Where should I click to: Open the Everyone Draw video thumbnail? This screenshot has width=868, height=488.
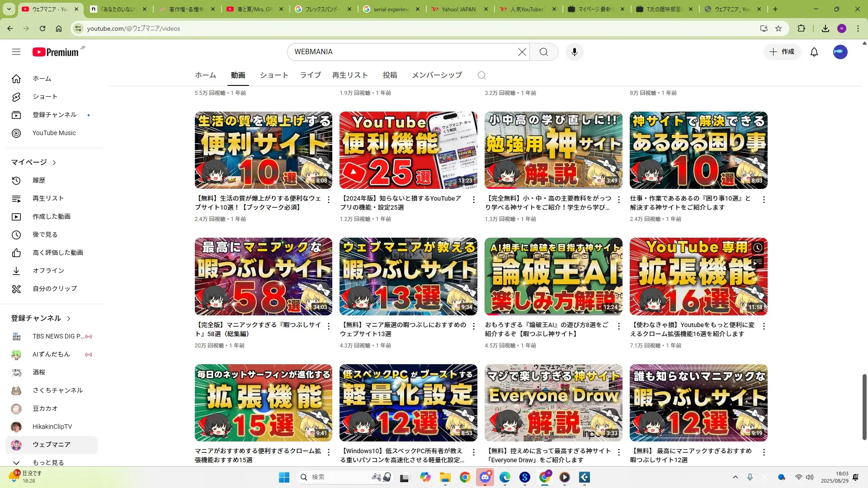coord(553,403)
